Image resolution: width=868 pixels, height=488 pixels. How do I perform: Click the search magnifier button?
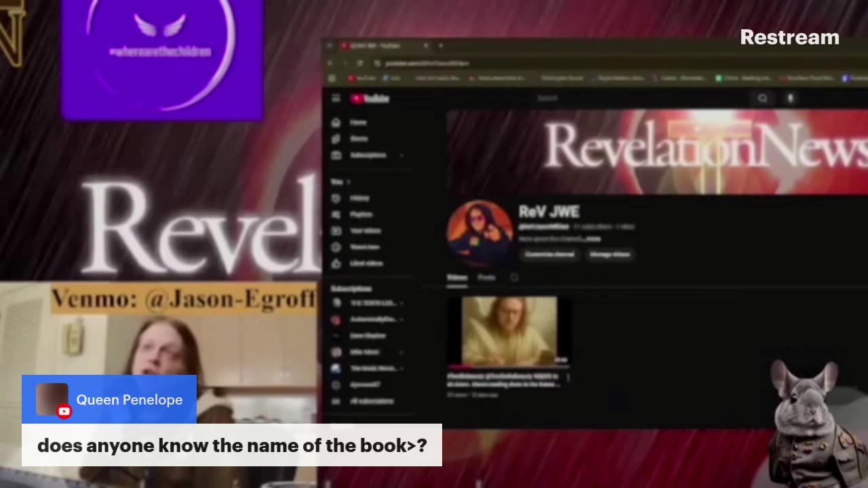[762, 98]
